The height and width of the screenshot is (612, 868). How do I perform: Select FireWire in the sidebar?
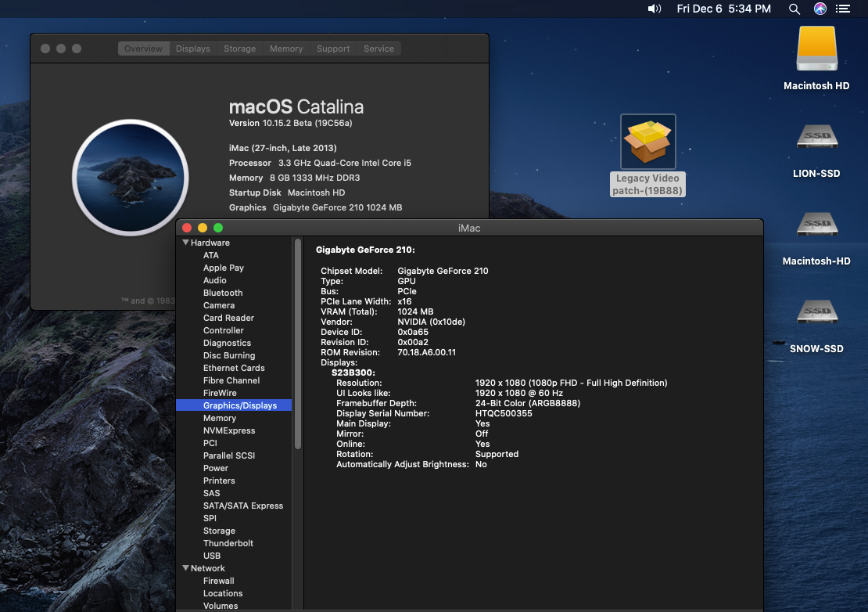coord(220,393)
